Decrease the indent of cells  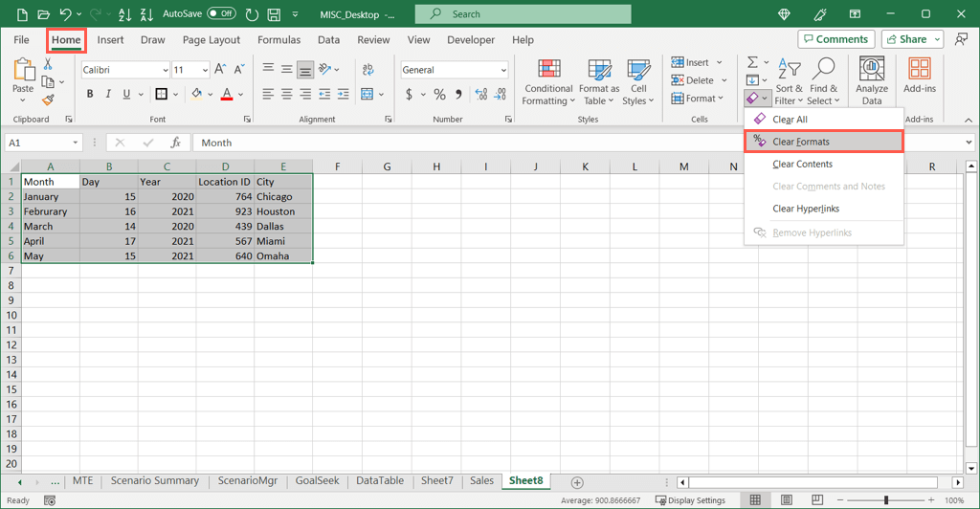point(324,95)
